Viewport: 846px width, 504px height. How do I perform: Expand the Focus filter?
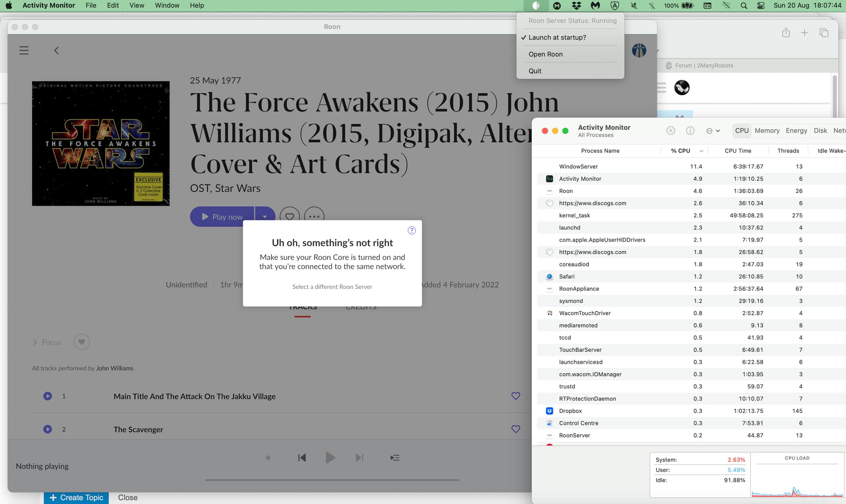coord(47,342)
